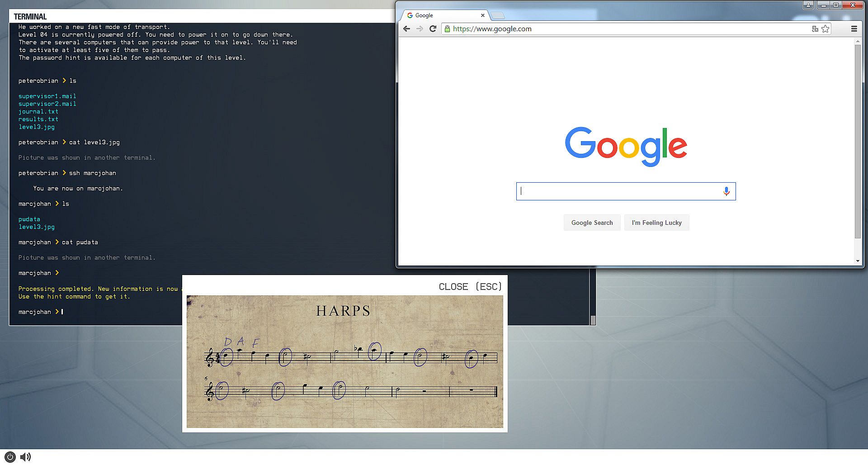868x465 pixels.
Task: Toggle sound with the speaker icon
Action: click(x=26, y=457)
